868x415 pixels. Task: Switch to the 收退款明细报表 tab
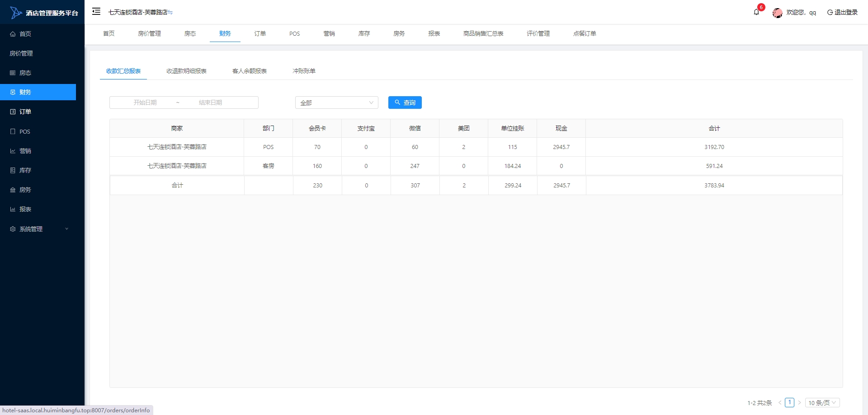[x=186, y=71]
